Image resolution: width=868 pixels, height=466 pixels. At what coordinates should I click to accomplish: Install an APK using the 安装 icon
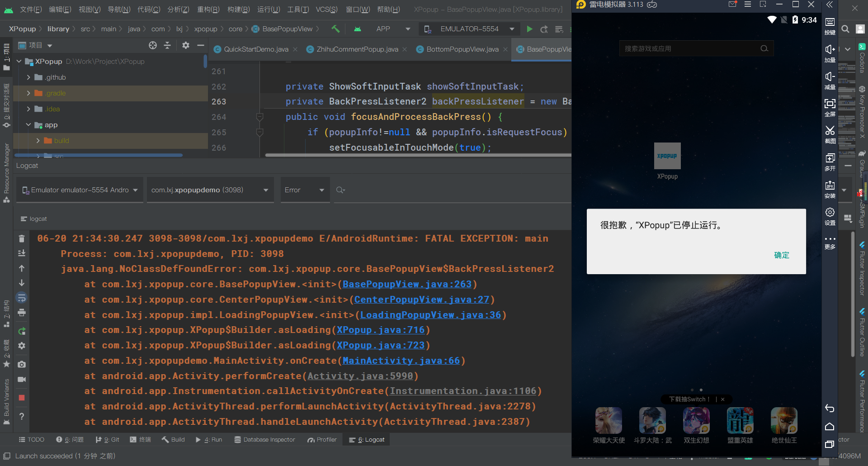click(830, 189)
